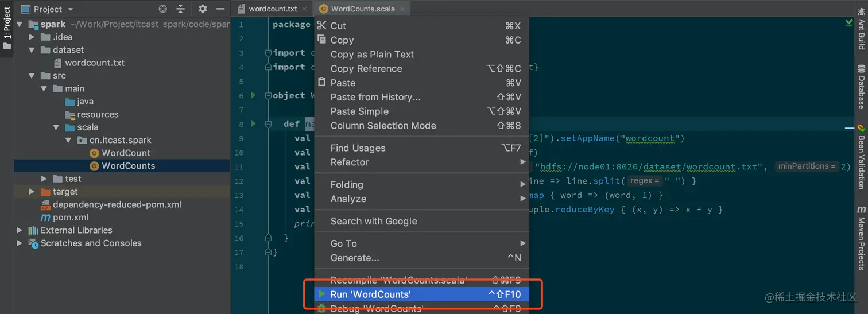
Task: Expand External Libraries node
Action: point(20,230)
